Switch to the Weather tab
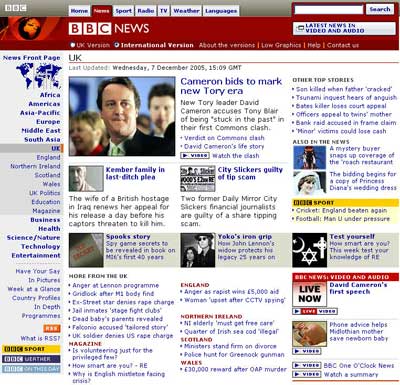Viewport: 400px width, 385px height. pyautogui.click(x=186, y=11)
